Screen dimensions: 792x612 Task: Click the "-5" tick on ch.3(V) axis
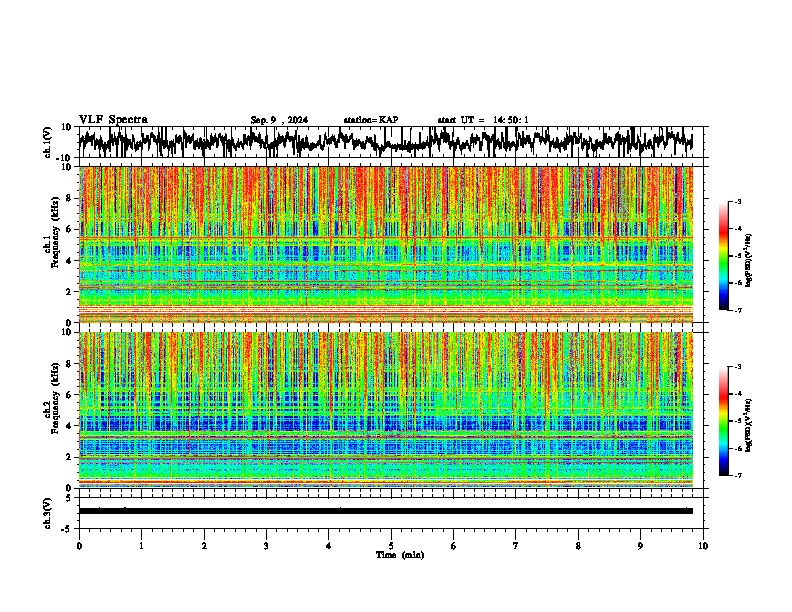coord(67,529)
